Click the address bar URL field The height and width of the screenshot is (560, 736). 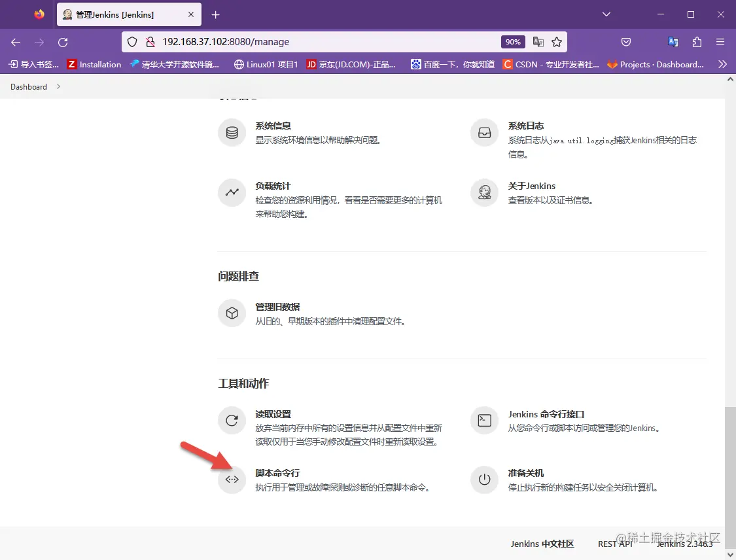(x=328, y=42)
